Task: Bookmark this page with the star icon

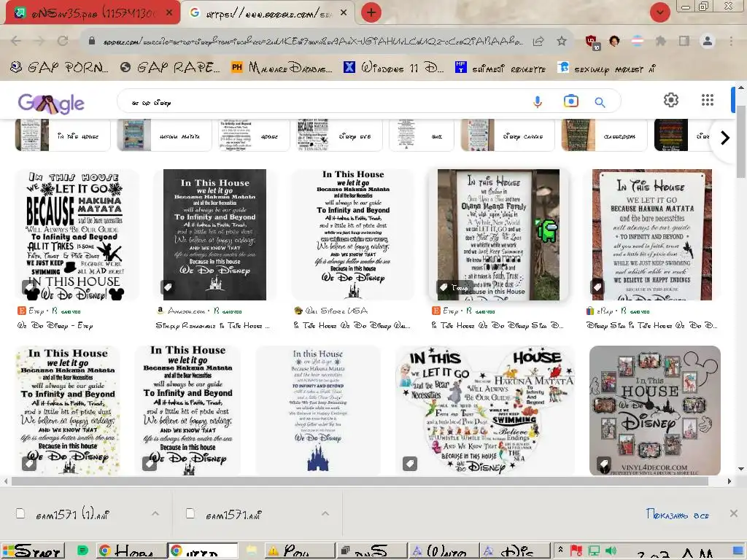Action: (x=562, y=41)
